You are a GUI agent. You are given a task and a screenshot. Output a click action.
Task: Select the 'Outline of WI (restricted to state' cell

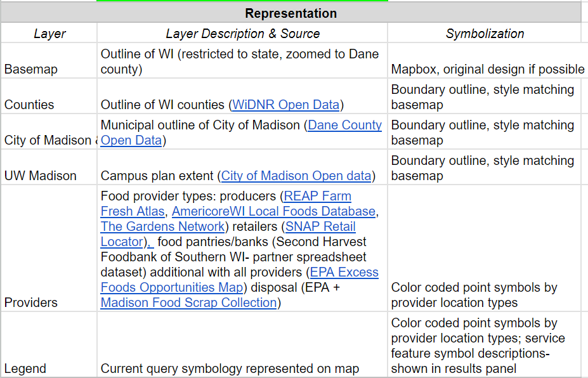(x=242, y=60)
